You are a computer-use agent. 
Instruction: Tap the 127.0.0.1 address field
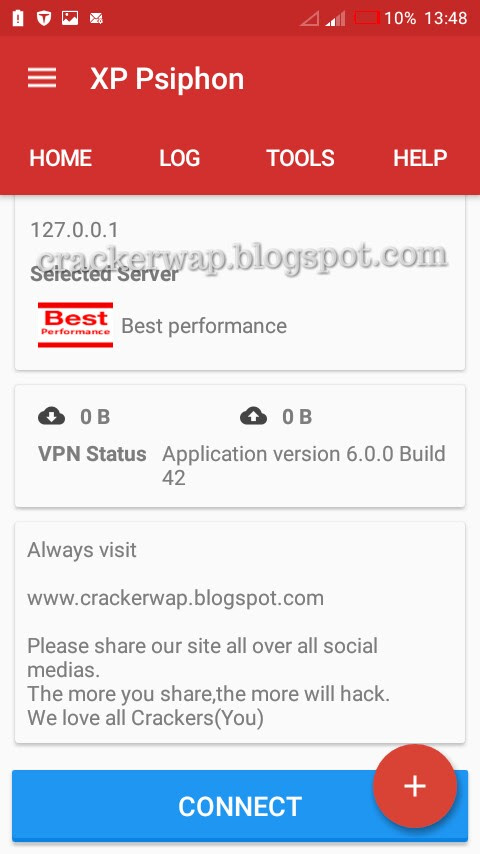click(x=74, y=230)
